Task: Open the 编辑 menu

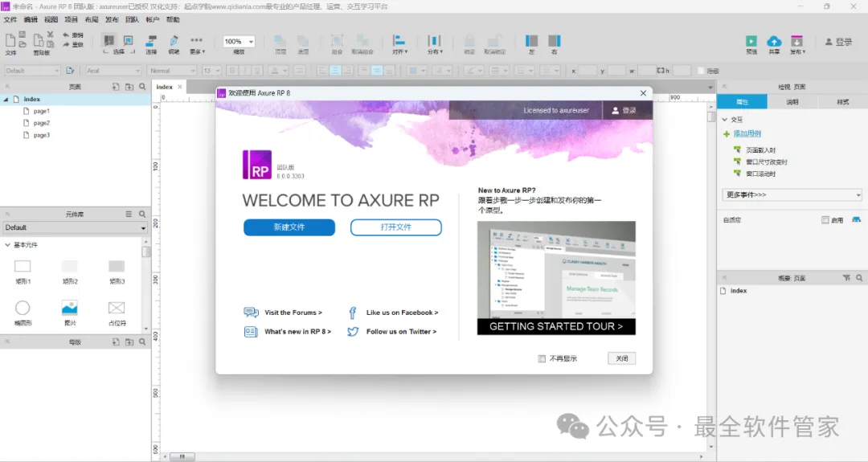Action: [31, 19]
